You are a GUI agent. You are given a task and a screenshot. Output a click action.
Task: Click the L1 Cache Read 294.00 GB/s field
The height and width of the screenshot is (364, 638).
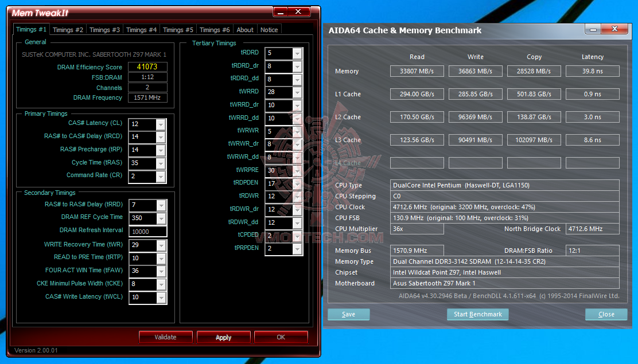pyautogui.click(x=417, y=94)
